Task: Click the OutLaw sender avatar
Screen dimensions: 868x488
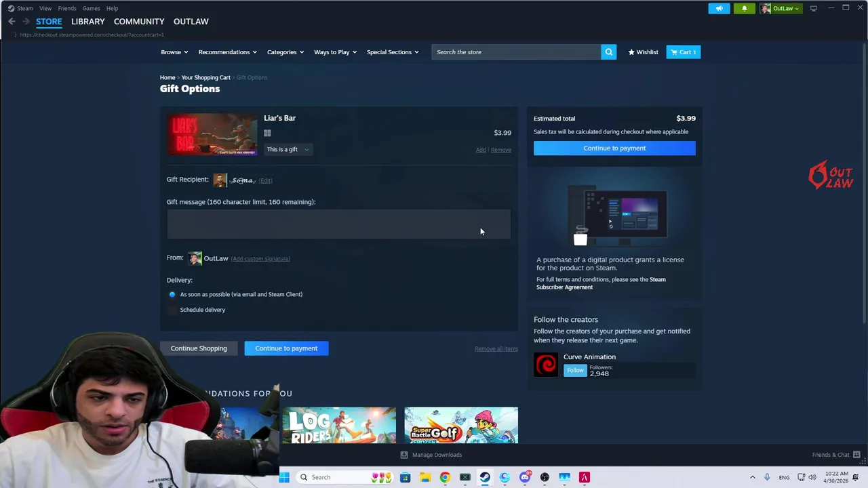Action: (x=195, y=258)
